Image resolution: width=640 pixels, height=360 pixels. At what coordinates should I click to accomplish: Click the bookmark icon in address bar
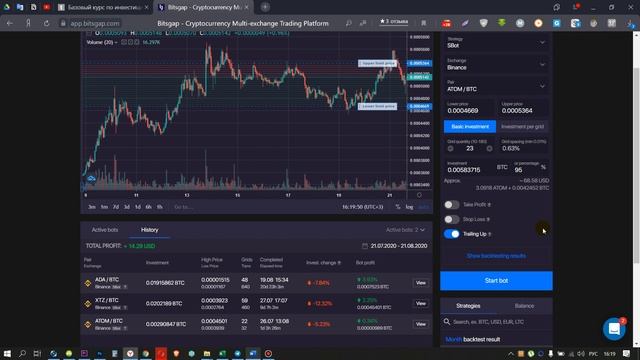point(424,23)
